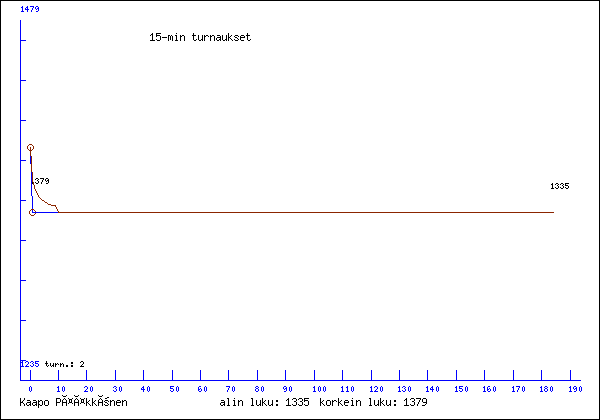The height and width of the screenshot is (420, 600).
Task: Click the '1235 turn.: 2' axis label
Action: (53, 364)
